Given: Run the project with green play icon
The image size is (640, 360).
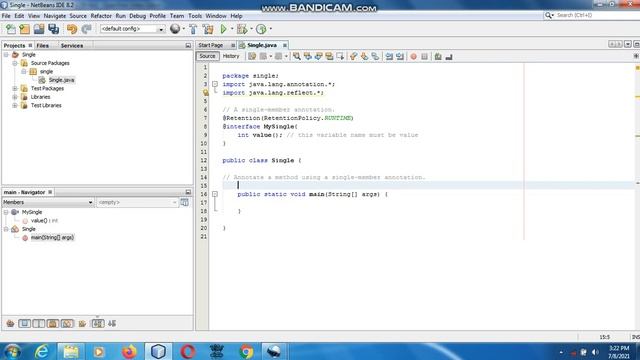Looking at the screenshot, I should coord(223,29).
